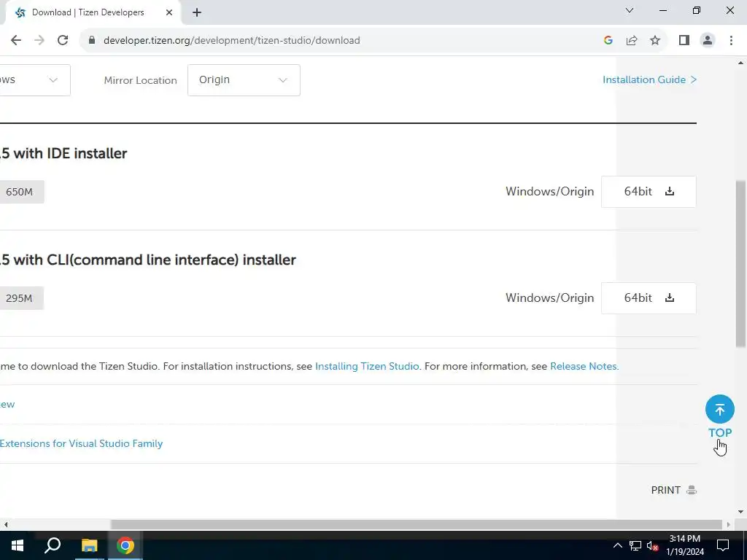Image resolution: width=747 pixels, height=560 pixels.
Task: Click the browser back arrow
Action: [x=16, y=41]
